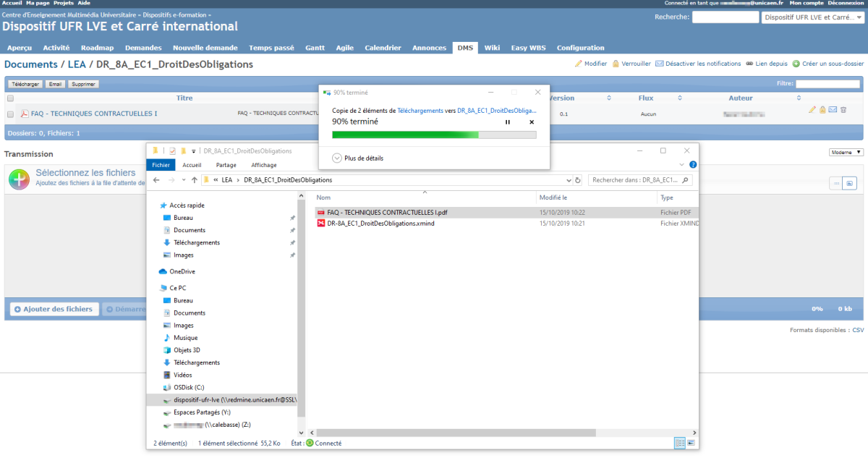
Task: Check the box for FAQ - TECHNIQUES CONTRACTUELLES I
Action: (x=10, y=114)
